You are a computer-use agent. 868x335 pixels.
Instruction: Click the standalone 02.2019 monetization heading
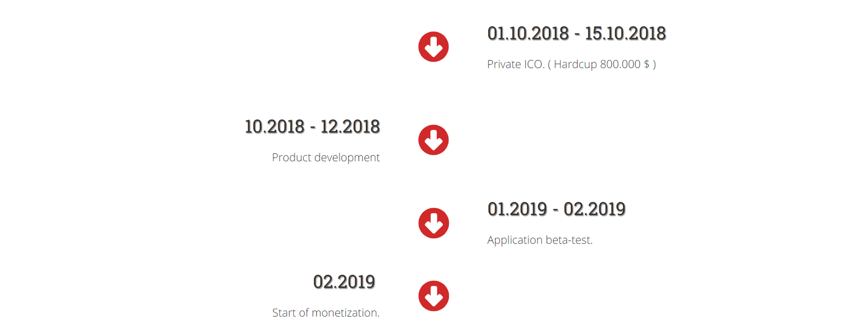[344, 282]
